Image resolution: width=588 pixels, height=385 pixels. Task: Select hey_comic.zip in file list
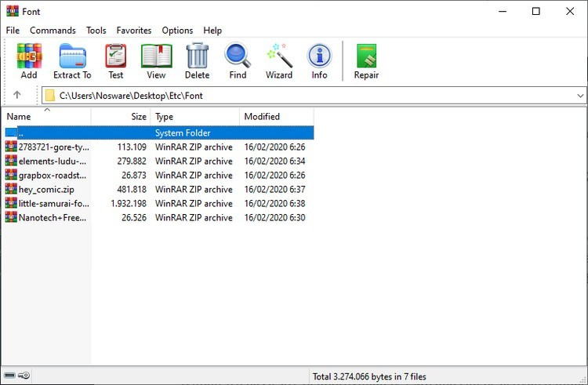pos(46,190)
